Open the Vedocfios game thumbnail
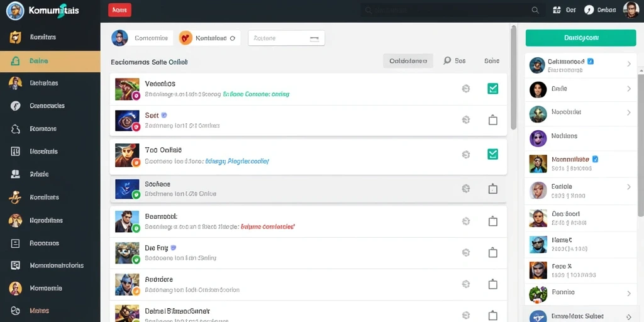 tap(127, 89)
